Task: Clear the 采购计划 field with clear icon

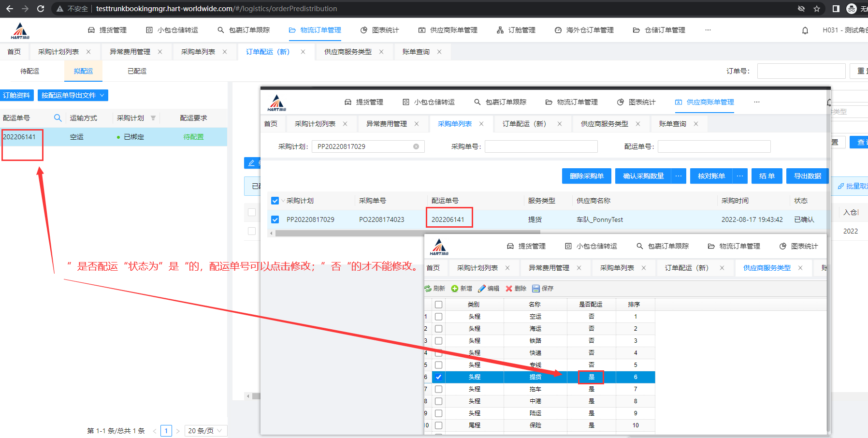Action: coord(416,146)
